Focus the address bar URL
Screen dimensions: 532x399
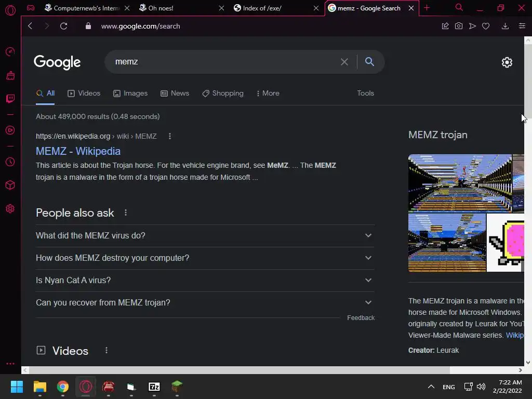(140, 26)
